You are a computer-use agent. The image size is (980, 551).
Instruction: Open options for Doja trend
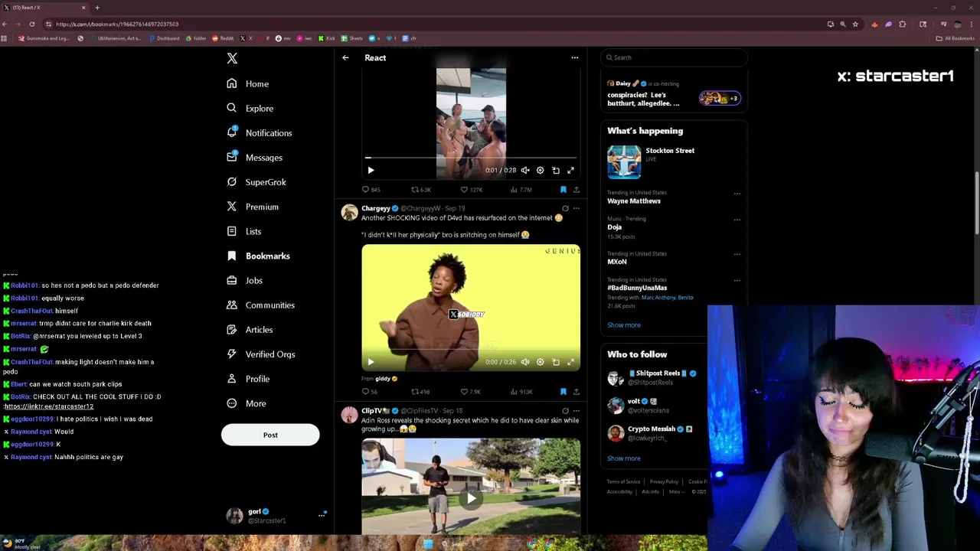pos(737,220)
